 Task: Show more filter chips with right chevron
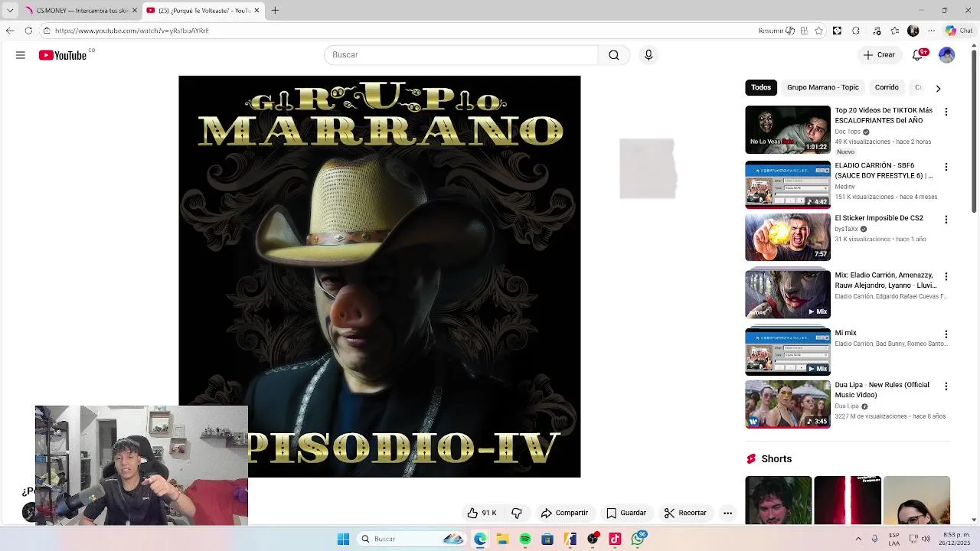click(x=938, y=88)
